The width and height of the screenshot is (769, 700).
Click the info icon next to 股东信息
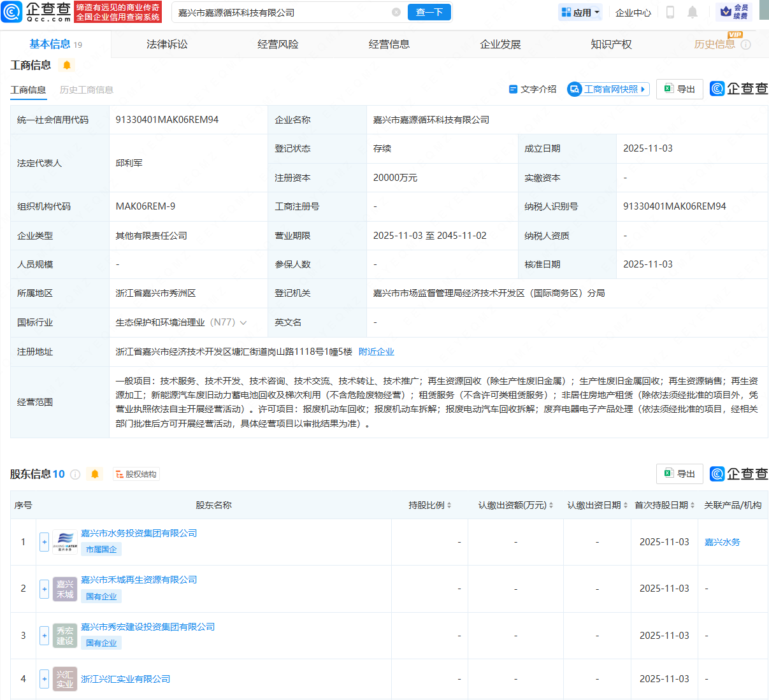pyautogui.click(x=75, y=474)
